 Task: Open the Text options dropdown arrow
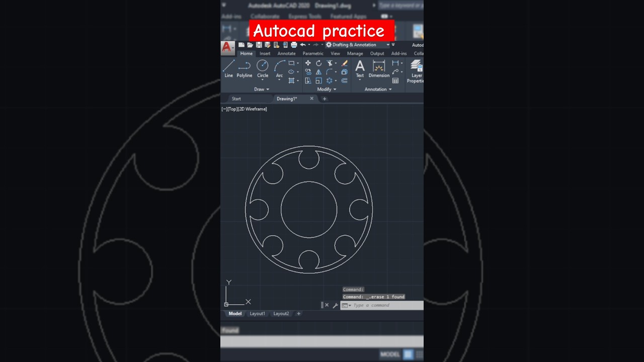coord(360,79)
